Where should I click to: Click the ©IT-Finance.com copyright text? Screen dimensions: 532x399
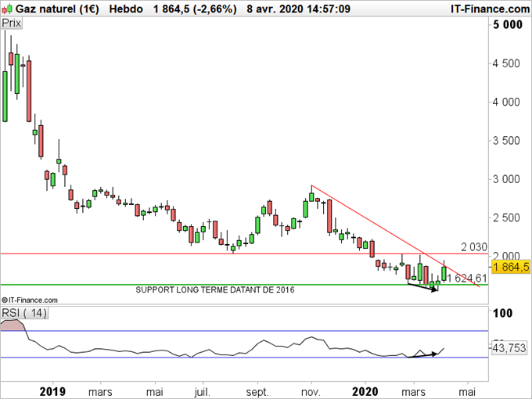pyautogui.click(x=29, y=300)
